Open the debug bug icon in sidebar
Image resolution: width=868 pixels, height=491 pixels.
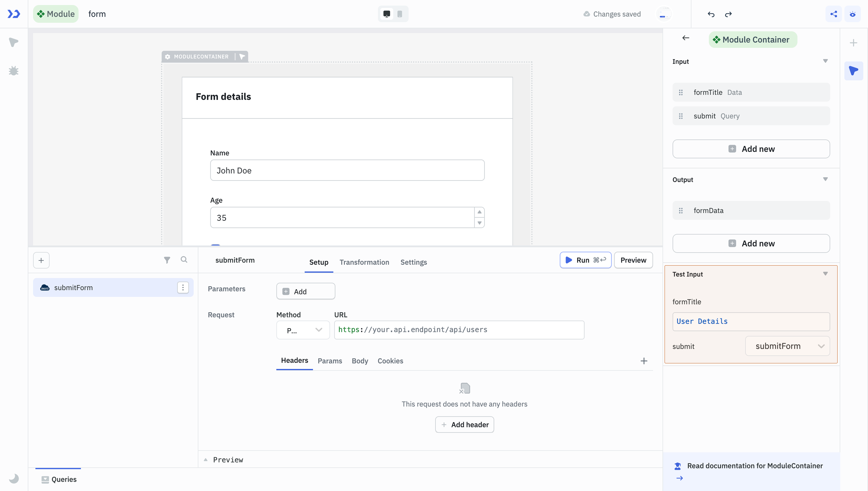(x=13, y=71)
